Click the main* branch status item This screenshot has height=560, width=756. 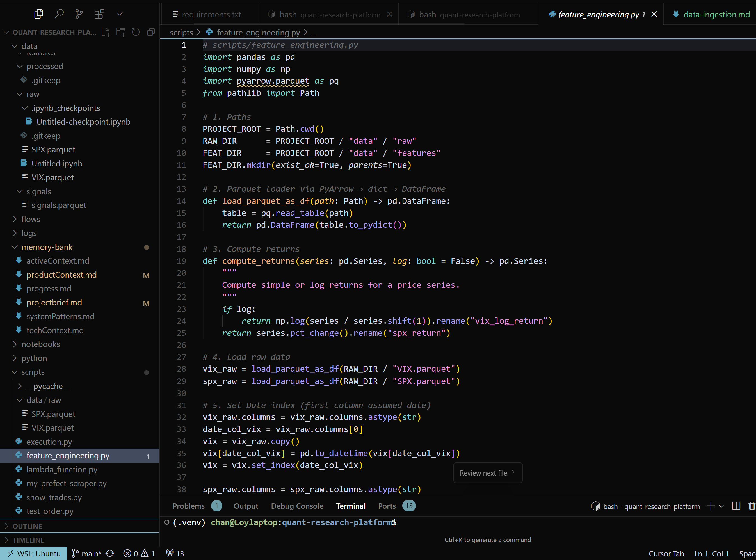pyautogui.click(x=87, y=554)
